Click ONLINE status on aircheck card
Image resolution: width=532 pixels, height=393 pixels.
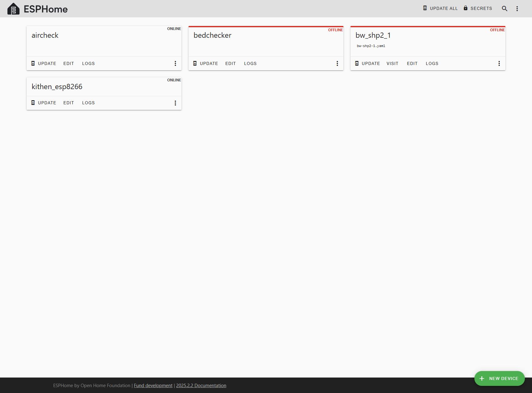click(174, 29)
